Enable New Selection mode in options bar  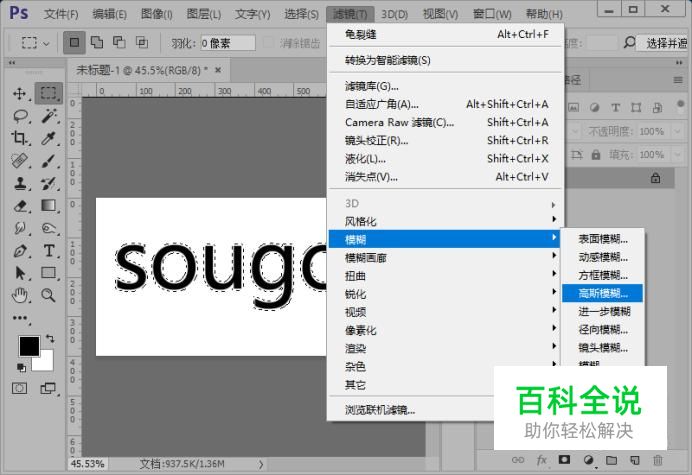coord(74,43)
